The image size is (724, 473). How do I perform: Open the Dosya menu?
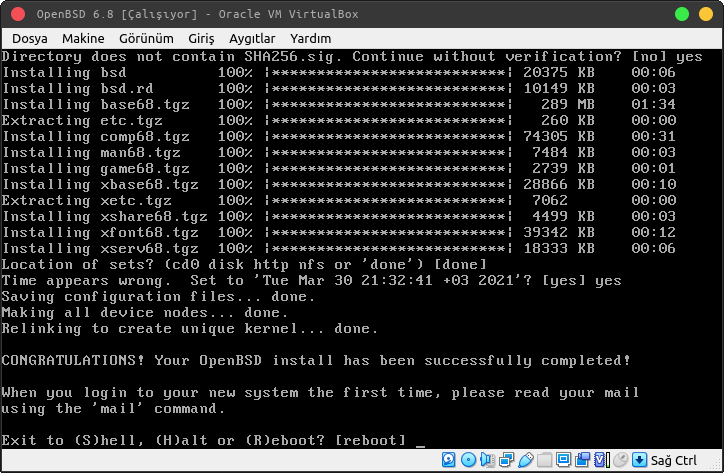coord(30,38)
